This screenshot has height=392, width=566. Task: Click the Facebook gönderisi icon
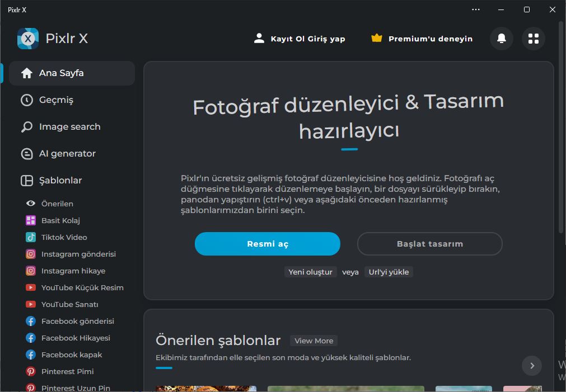(x=31, y=321)
